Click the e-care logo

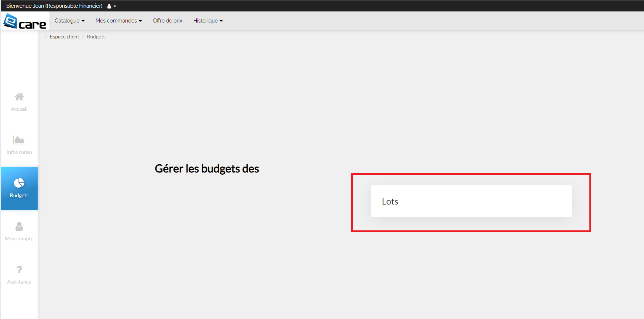pos(25,21)
